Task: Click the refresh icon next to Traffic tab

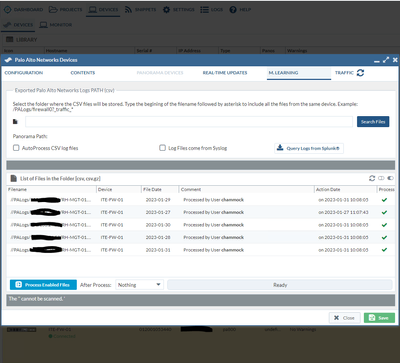Action: coord(360,72)
